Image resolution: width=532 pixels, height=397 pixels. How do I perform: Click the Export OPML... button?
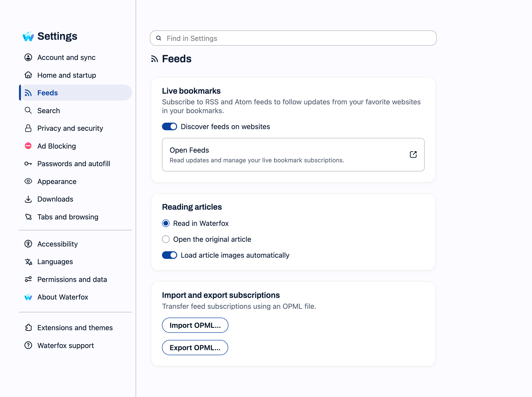(x=195, y=348)
